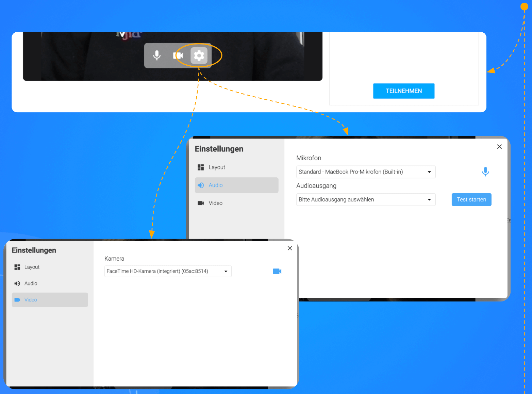Click camera icon beside Video in upper dialog
Image resolution: width=532 pixels, height=394 pixels.
click(x=201, y=203)
